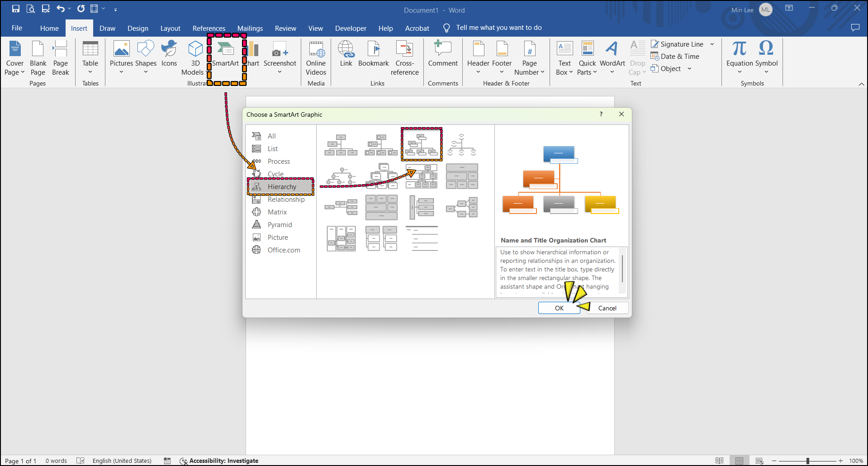Open the Accessibility checker in status bar
The width and height of the screenshot is (868, 466).
point(219,461)
